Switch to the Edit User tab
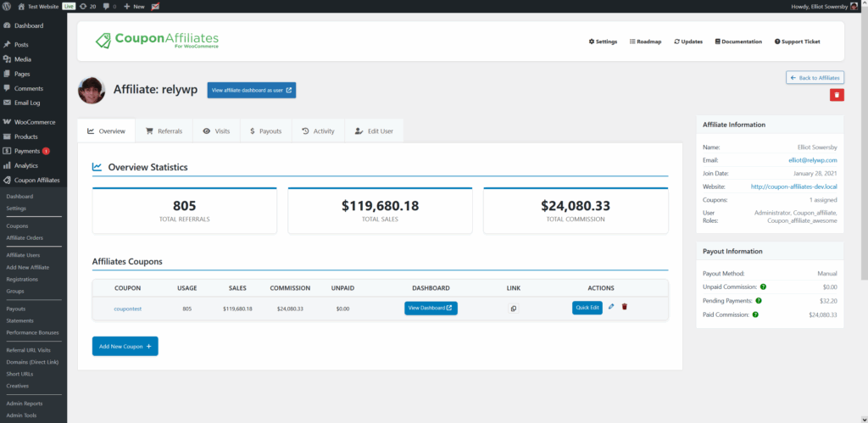Screen dimensions: 868x423 click(x=374, y=131)
